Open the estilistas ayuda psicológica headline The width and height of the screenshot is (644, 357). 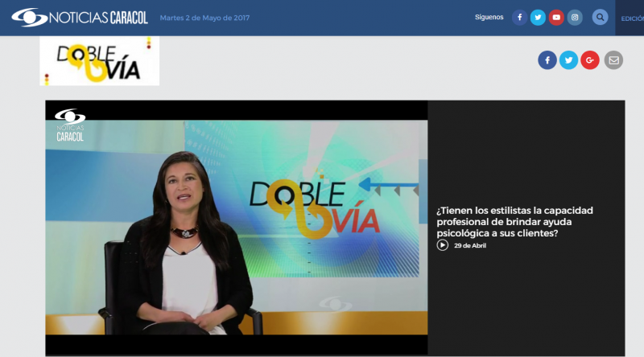pos(514,222)
